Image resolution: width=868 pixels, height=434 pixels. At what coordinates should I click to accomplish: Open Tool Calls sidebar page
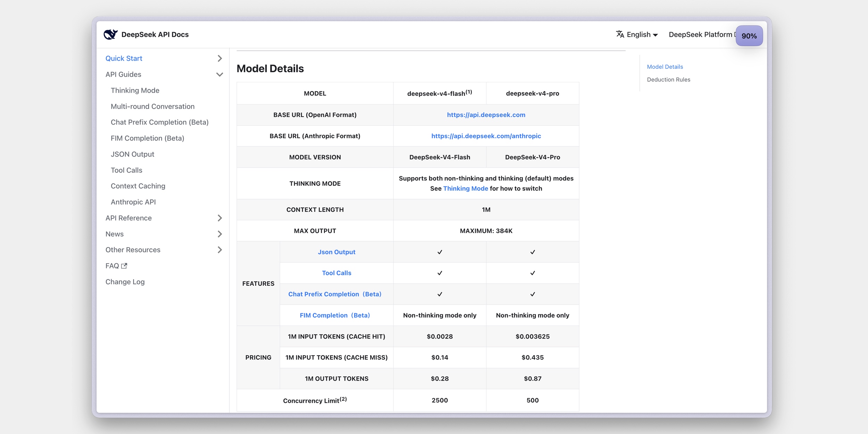[x=126, y=170]
